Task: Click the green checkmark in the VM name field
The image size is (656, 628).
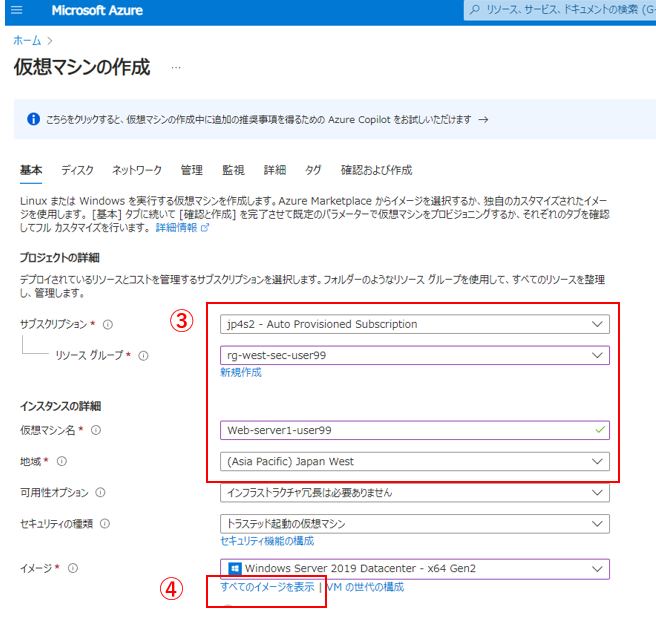Action: click(x=600, y=430)
